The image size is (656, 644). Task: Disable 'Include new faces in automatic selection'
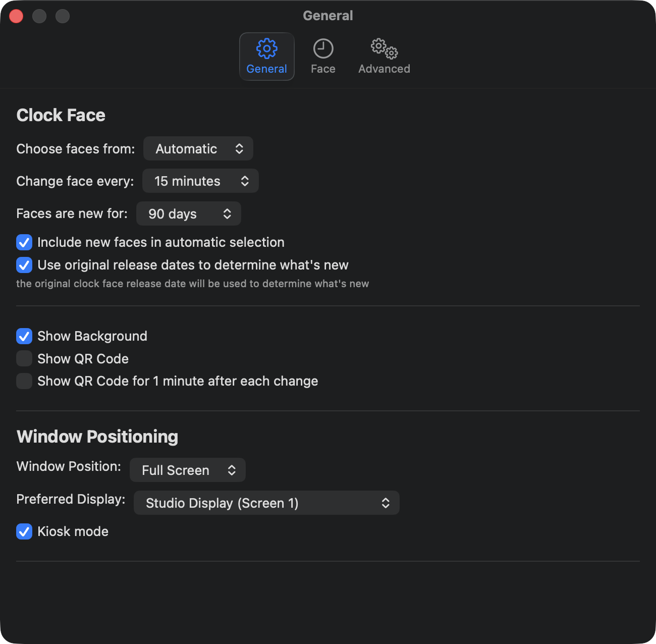(24, 242)
